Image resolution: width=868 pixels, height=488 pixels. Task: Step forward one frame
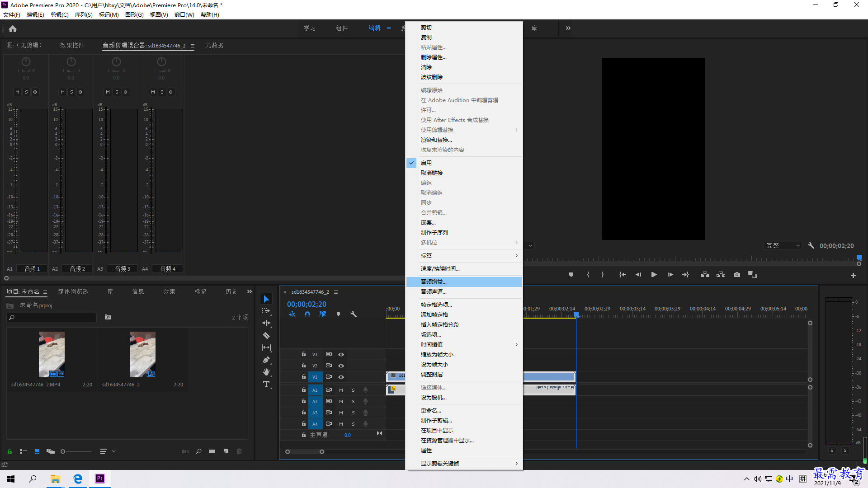click(x=670, y=275)
